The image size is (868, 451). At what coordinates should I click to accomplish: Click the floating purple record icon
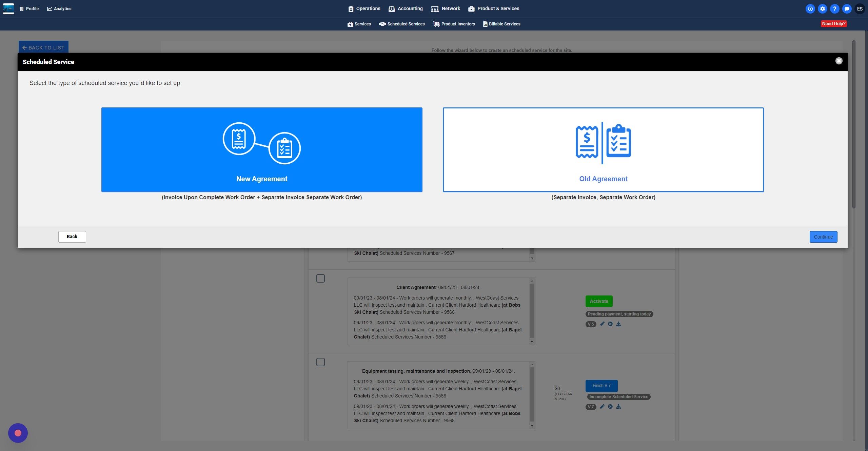[18, 433]
